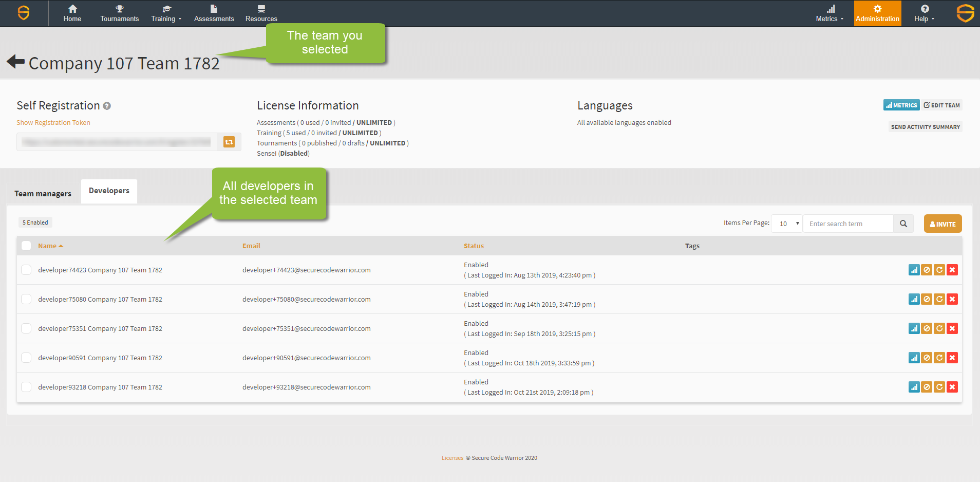The image size is (980, 482).
Task: Regenerate the registration token link
Action: pyautogui.click(x=229, y=142)
